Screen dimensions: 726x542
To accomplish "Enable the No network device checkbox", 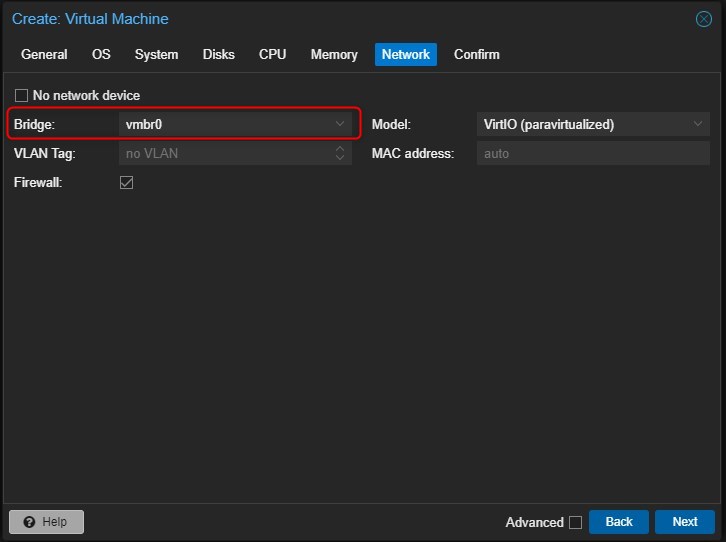I will point(22,96).
